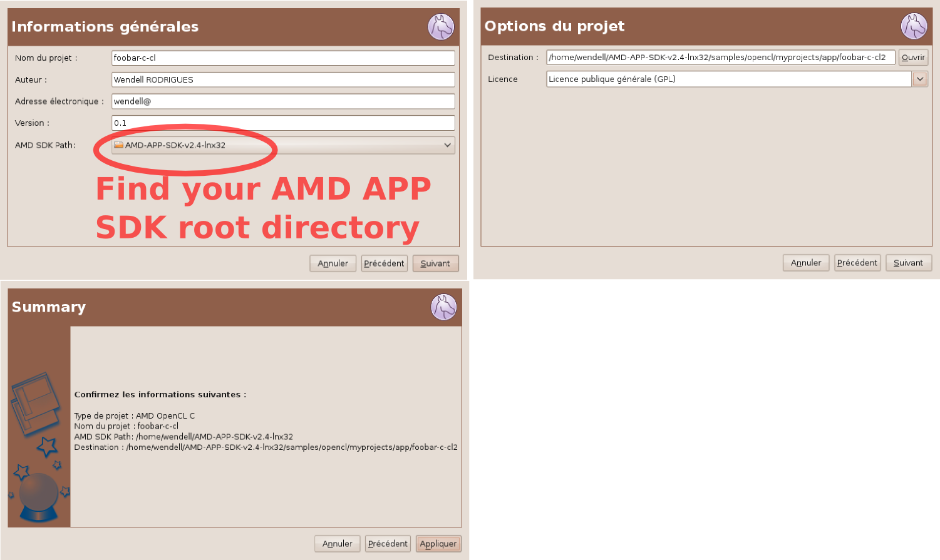Click the Adresse électronique input field
Screen dimensions: 940x560
pos(282,101)
